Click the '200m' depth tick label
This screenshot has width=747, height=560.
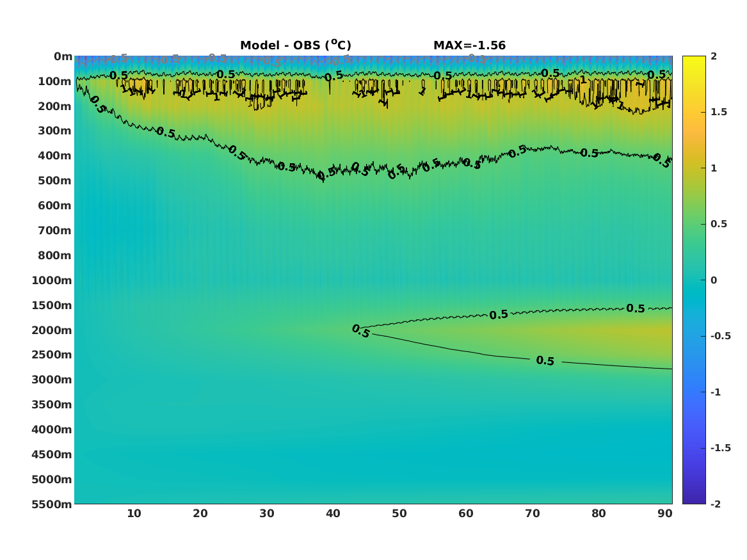pyautogui.click(x=55, y=106)
